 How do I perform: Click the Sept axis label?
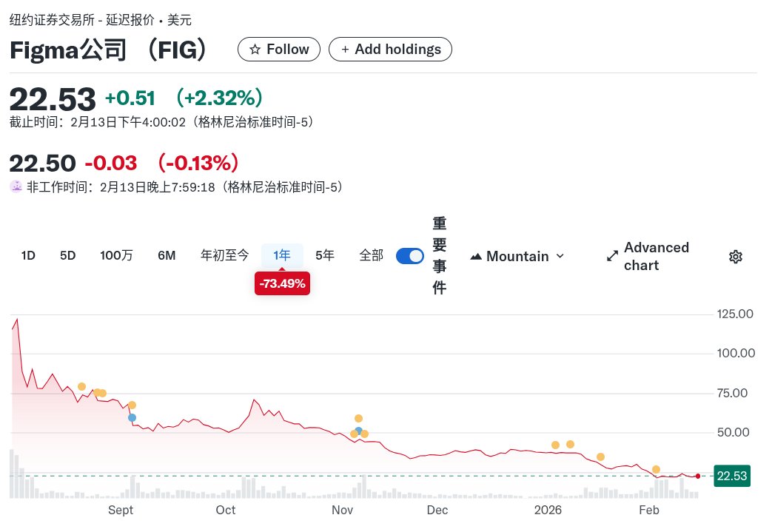pos(121,510)
